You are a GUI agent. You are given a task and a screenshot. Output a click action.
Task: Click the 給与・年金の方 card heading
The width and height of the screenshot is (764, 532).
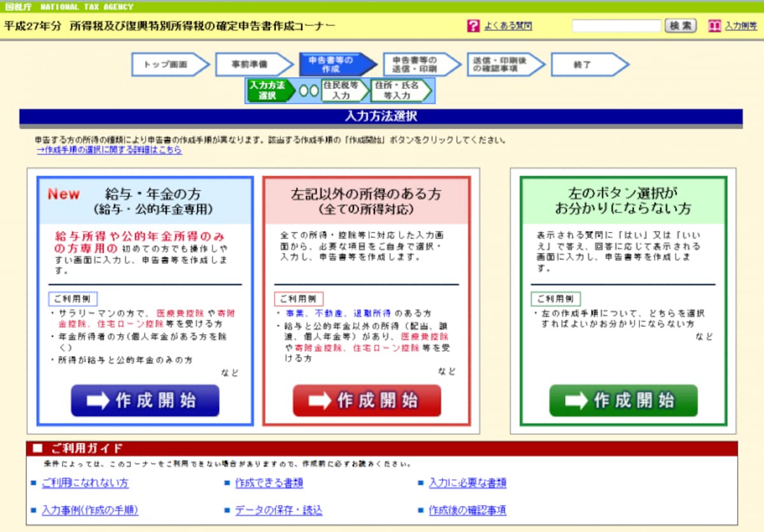coord(153,200)
